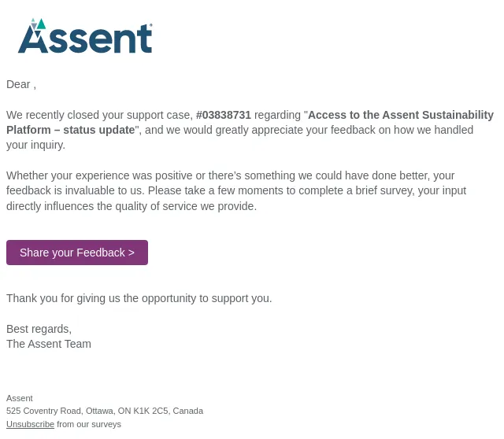This screenshot has width=504, height=439.
Task: Click the 'your inquiry.' line of first paragraph
Action: (35, 146)
